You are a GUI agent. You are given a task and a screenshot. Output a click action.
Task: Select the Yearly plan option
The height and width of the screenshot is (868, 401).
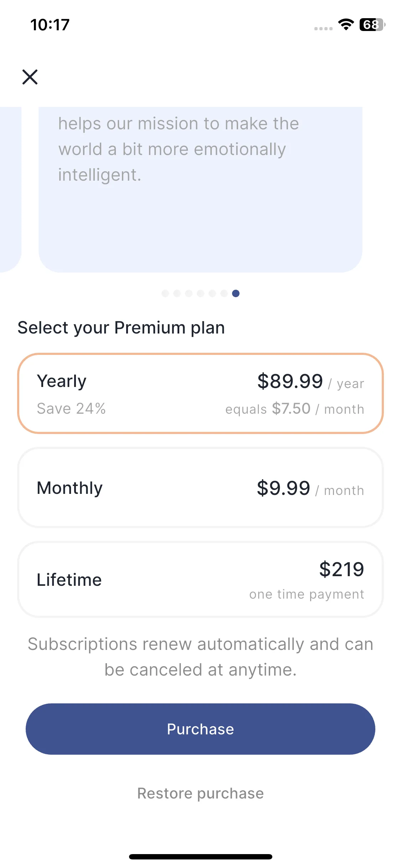200,393
